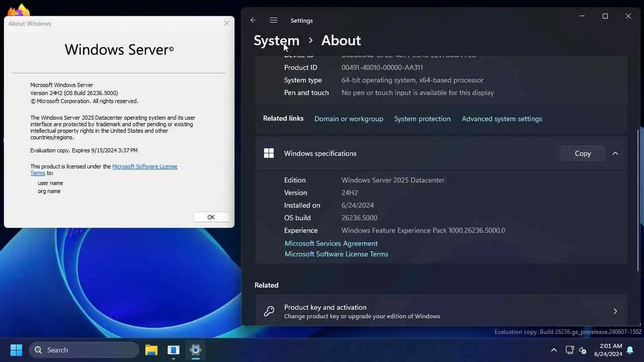Open the winver app icon on taskbar

174,350
